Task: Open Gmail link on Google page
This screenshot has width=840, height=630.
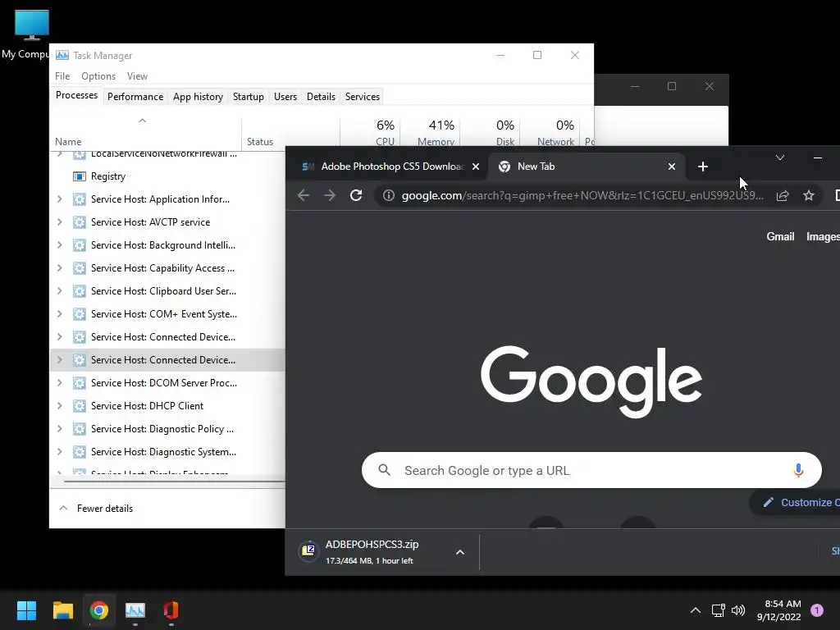Action: tap(780, 237)
